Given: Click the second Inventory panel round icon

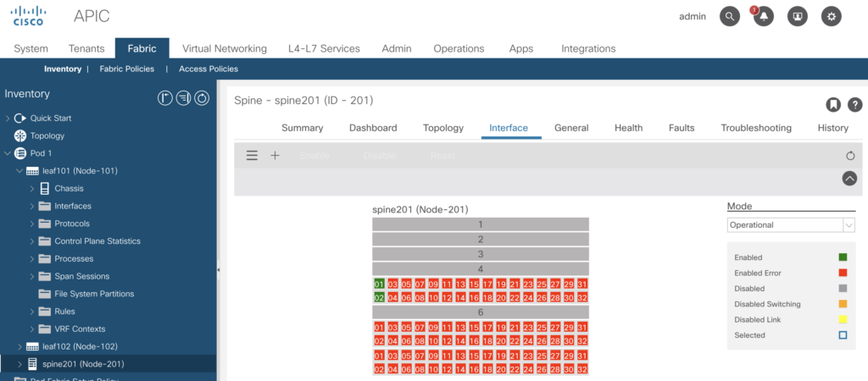Looking at the screenshot, I should [x=184, y=98].
